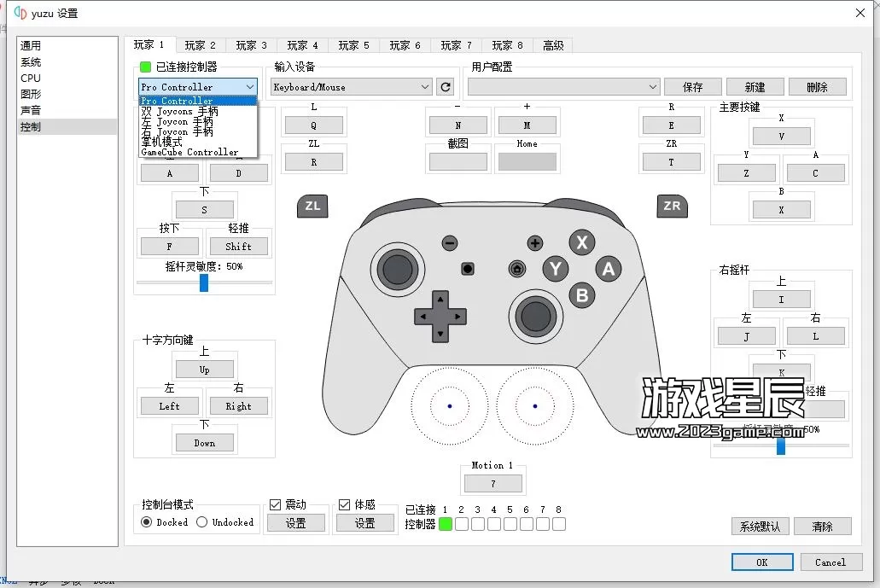Click the D-pad on controller image
This screenshot has width=880, height=588.
click(x=440, y=316)
